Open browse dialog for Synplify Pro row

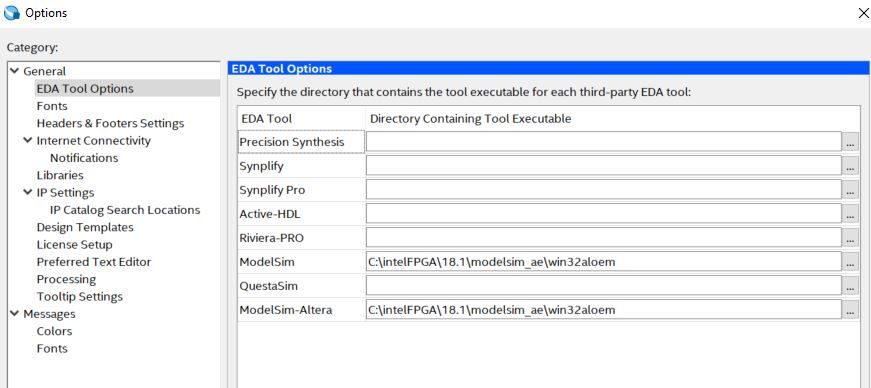point(850,190)
